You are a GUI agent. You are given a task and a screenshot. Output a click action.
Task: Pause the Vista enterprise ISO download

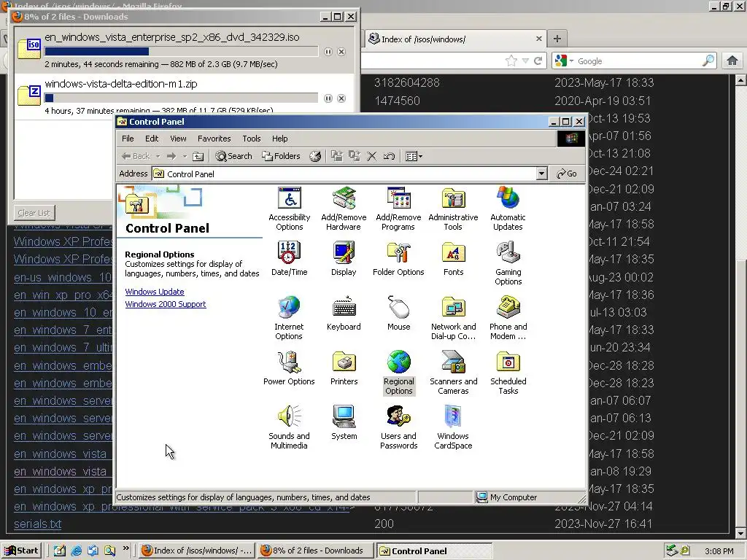328,52
